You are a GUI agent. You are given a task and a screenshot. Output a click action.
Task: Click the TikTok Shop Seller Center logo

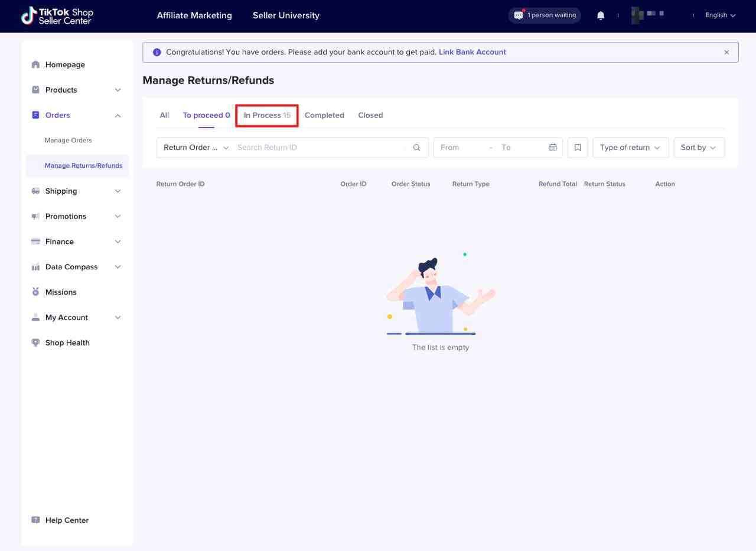tap(57, 16)
